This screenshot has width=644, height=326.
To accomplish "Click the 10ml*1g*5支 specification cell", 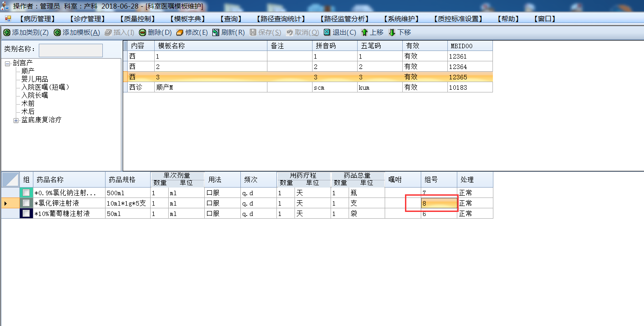I will pyautogui.click(x=128, y=203).
